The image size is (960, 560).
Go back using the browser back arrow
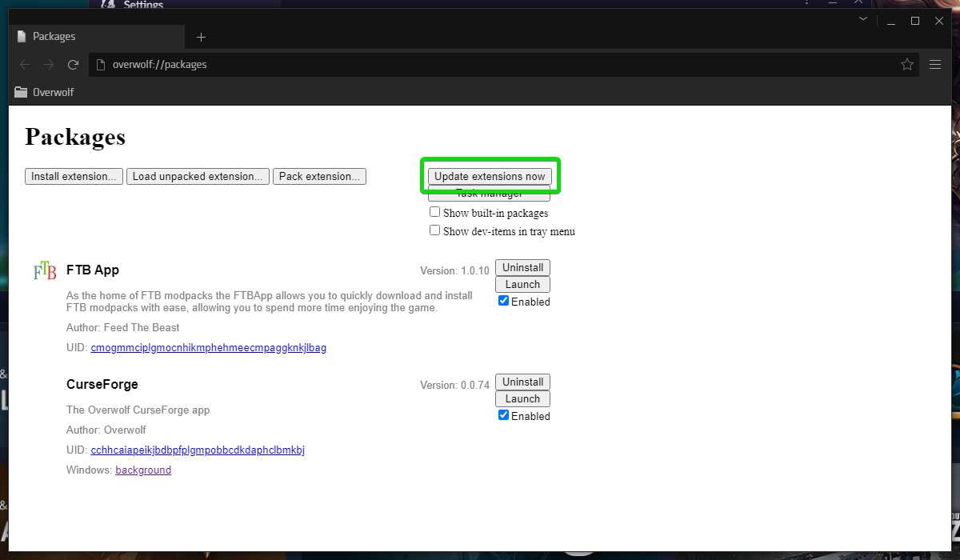24,64
